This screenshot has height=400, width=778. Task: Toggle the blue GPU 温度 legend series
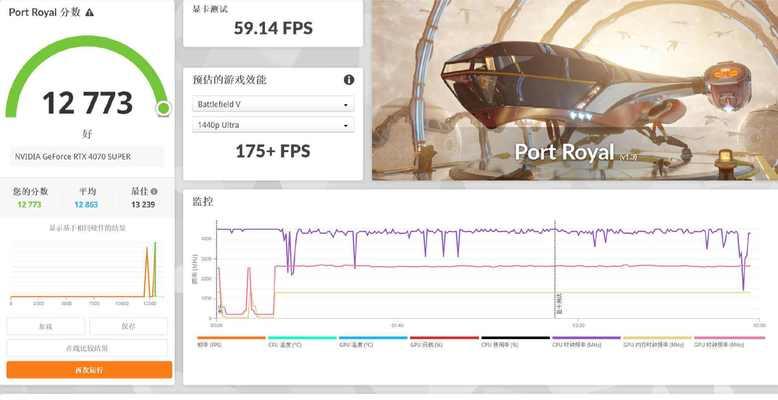pos(373,341)
